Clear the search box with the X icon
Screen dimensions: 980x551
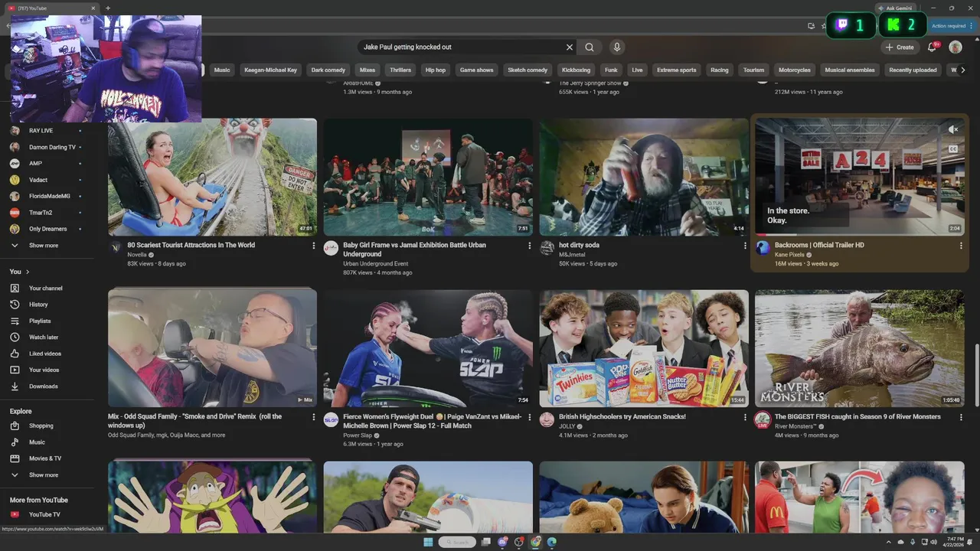point(569,47)
